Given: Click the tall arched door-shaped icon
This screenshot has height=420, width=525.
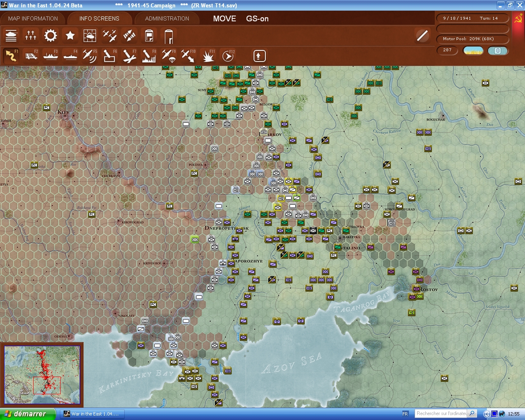Looking at the screenshot, I should 169,36.
